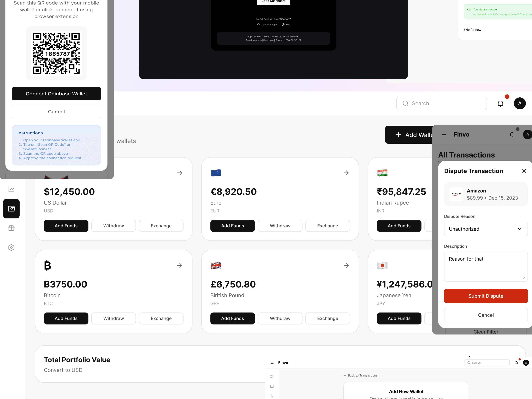Viewport: 532px width, 399px height.
Task: Click the dispute Description text area
Action: tap(486, 266)
